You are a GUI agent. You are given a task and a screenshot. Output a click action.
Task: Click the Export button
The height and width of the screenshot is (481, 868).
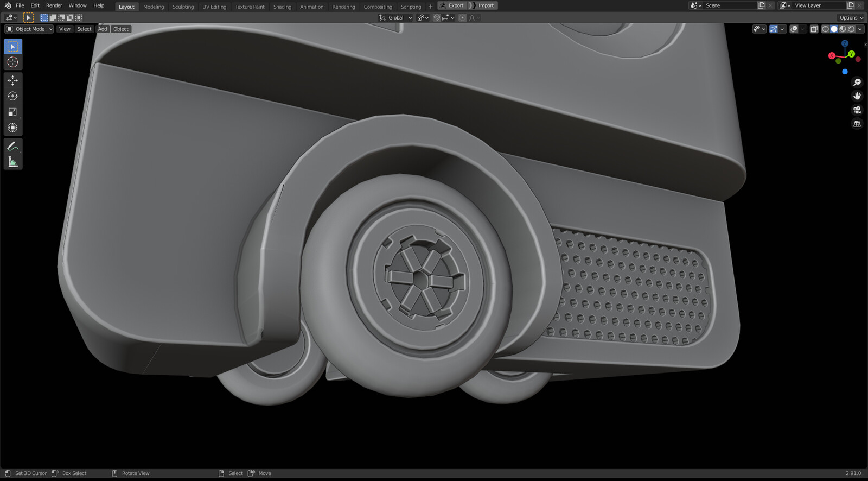(452, 5)
